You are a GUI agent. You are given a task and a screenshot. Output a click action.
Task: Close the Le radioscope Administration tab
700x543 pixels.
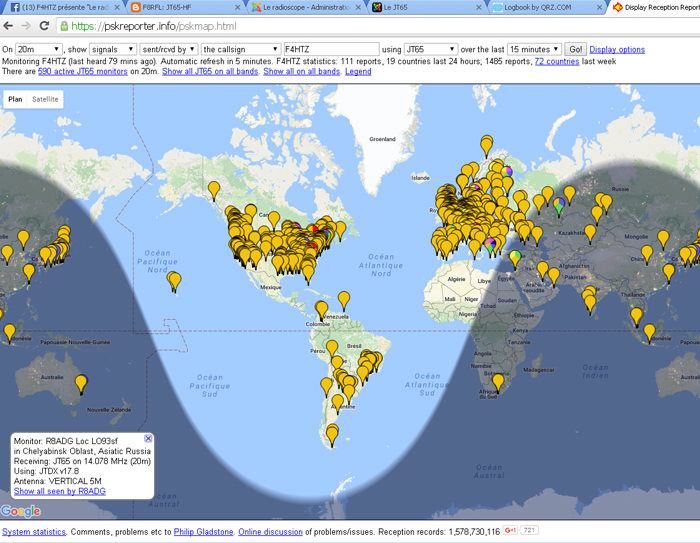point(358,8)
